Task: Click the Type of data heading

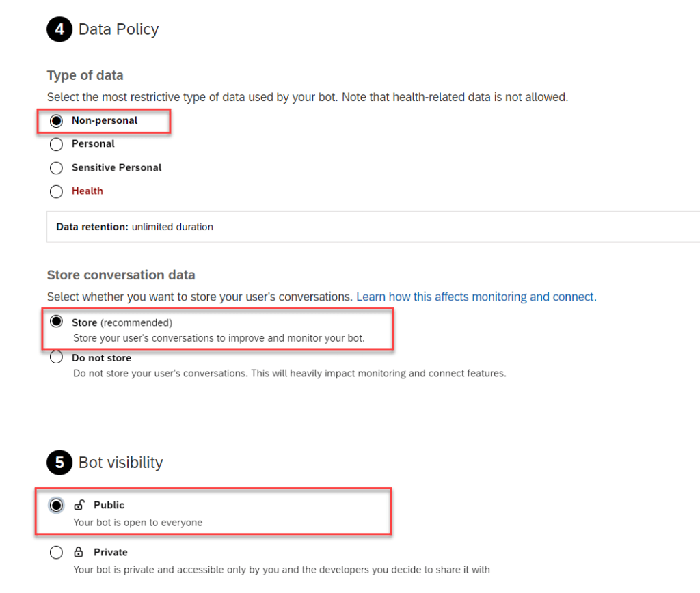Action: point(85,75)
